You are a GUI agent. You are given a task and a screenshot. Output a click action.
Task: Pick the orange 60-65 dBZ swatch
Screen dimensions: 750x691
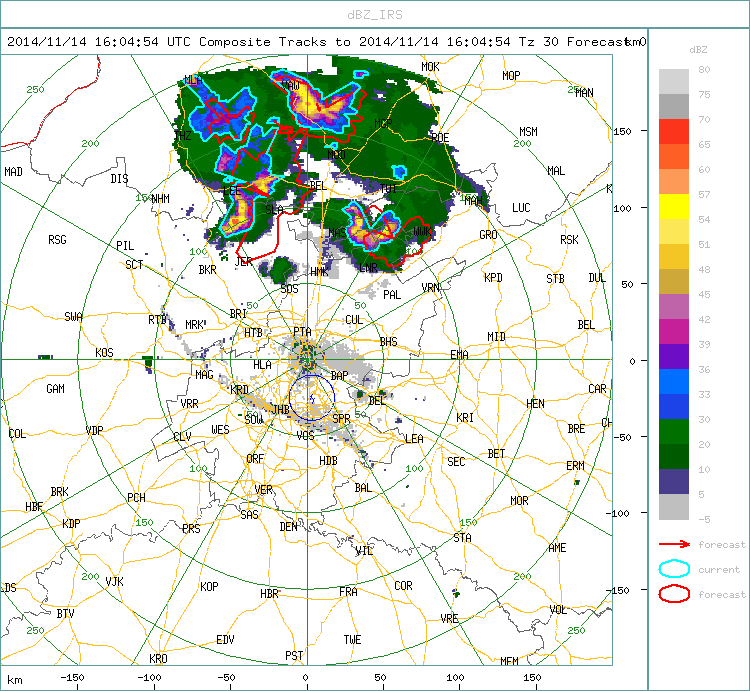coord(674,156)
